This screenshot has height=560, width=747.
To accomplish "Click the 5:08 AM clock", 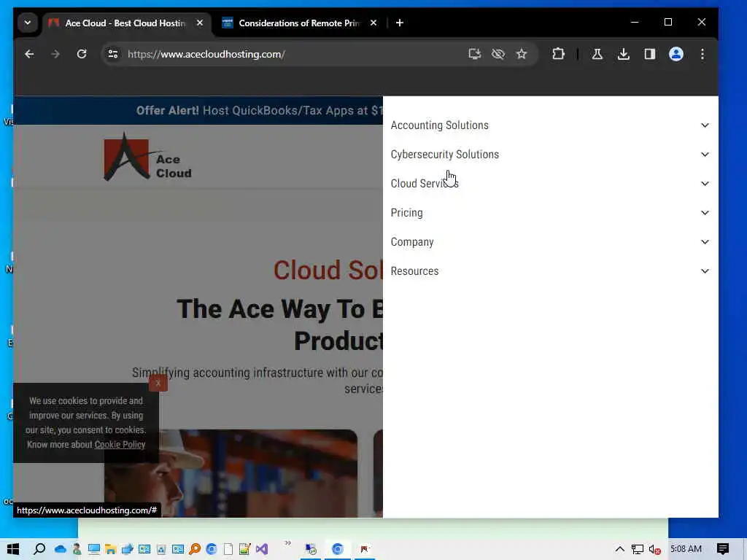I will pos(686,549).
